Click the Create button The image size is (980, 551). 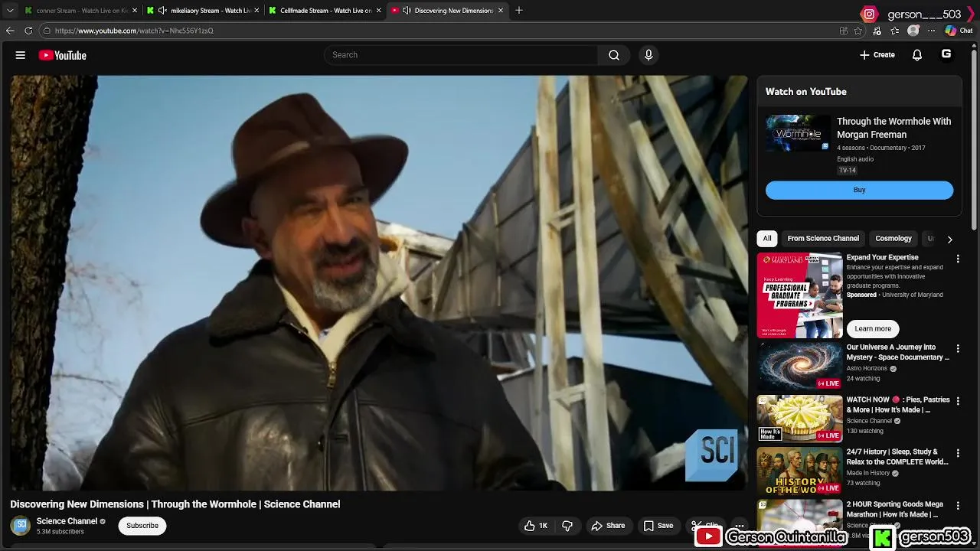click(x=877, y=55)
